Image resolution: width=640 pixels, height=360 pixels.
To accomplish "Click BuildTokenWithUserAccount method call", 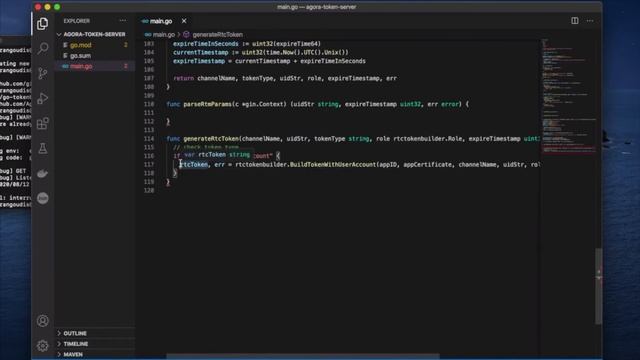I will point(333,164).
